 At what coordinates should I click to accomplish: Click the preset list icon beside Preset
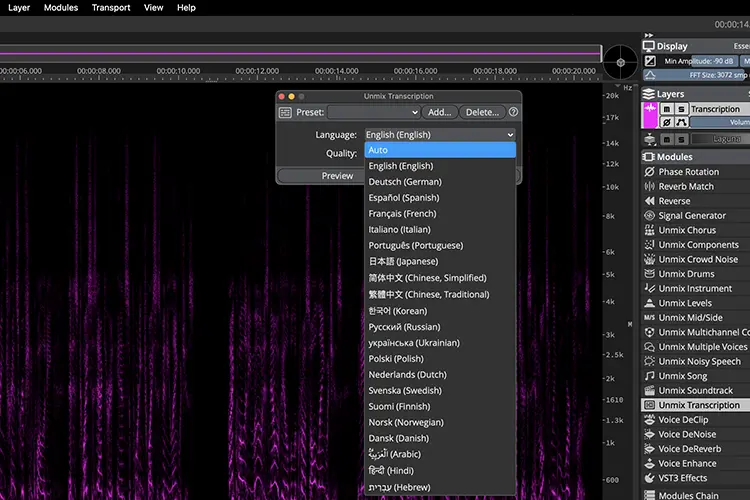[x=285, y=112]
